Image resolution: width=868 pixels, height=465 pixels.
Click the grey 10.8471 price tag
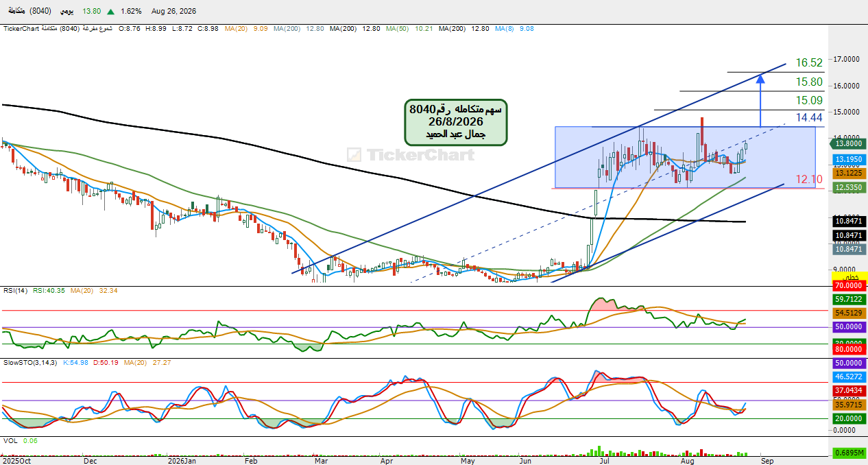[848, 250]
